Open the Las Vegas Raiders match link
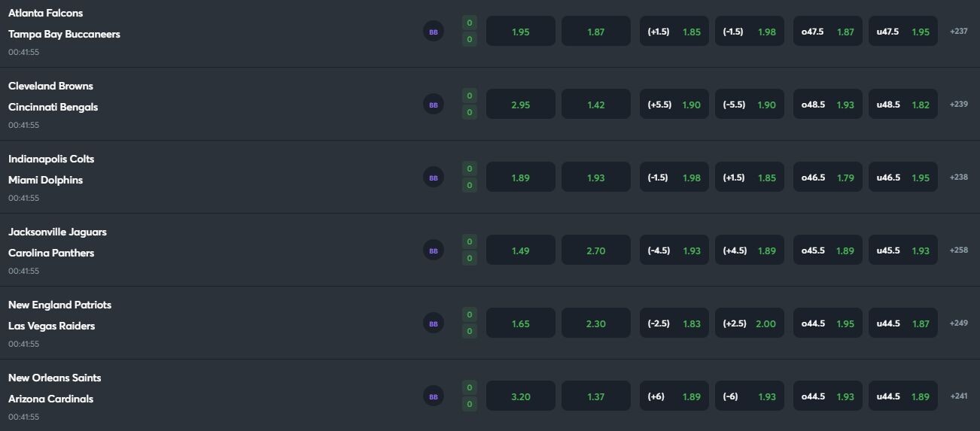980x431 pixels. point(52,326)
